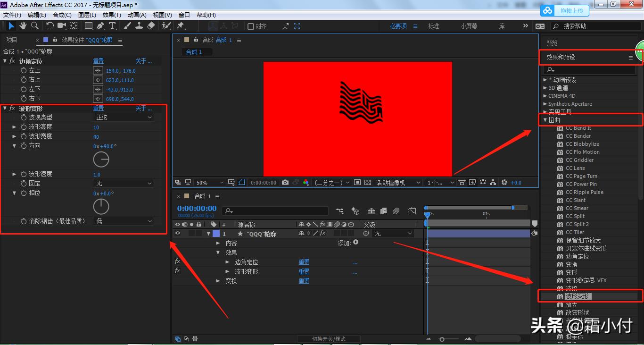Select the Zoom magnifier tool

[x=35, y=26]
